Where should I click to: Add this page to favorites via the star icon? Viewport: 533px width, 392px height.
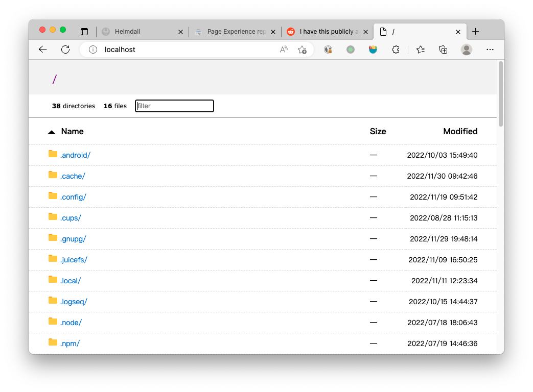(x=302, y=50)
